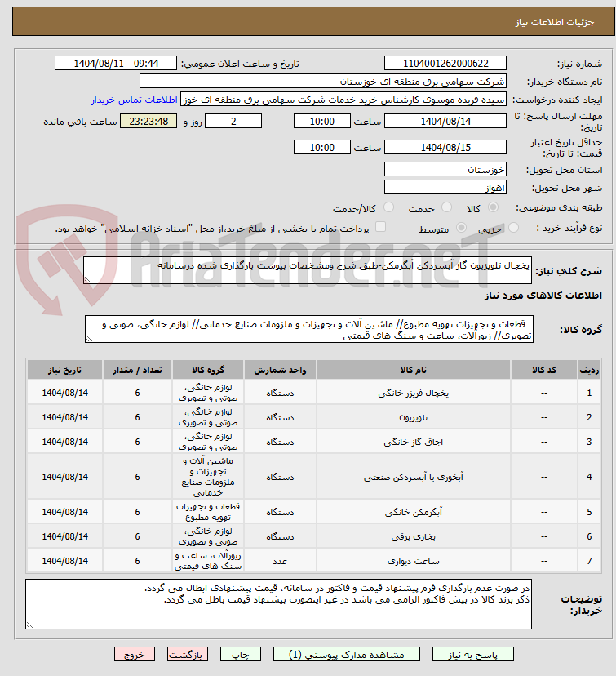616x676 pixels.
Task: Click the عدد unit cell
Action: click(280, 562)
